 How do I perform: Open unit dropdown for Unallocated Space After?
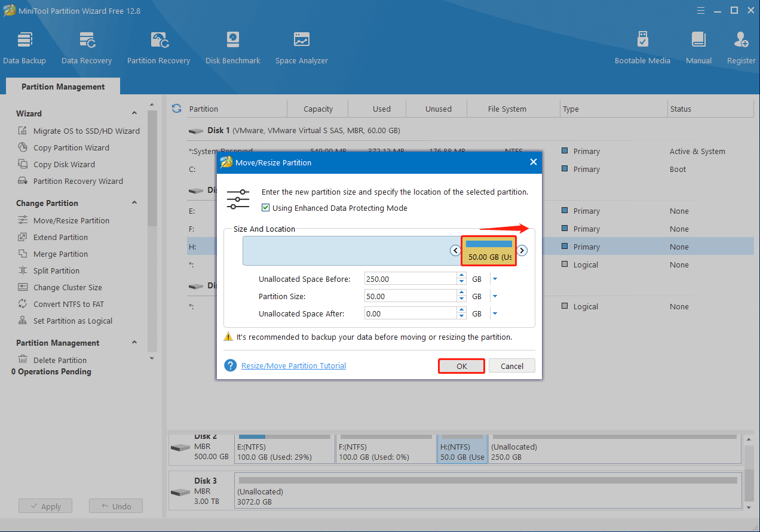[x=495, y=314]
